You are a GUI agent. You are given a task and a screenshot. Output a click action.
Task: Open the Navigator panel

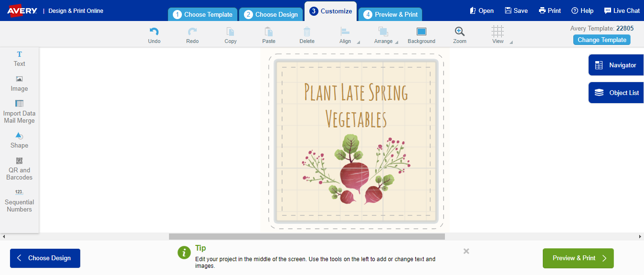[616, 65]
